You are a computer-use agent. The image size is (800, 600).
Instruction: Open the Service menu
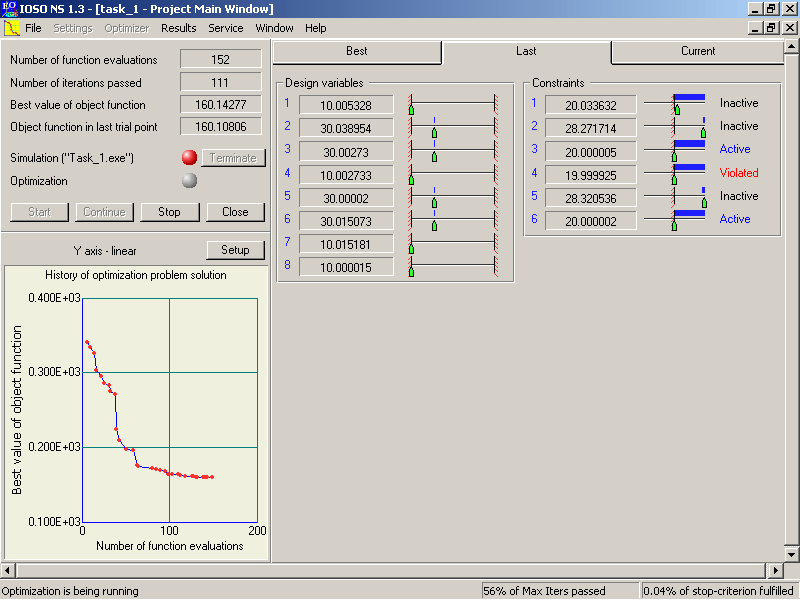click(x=226, y=28)
